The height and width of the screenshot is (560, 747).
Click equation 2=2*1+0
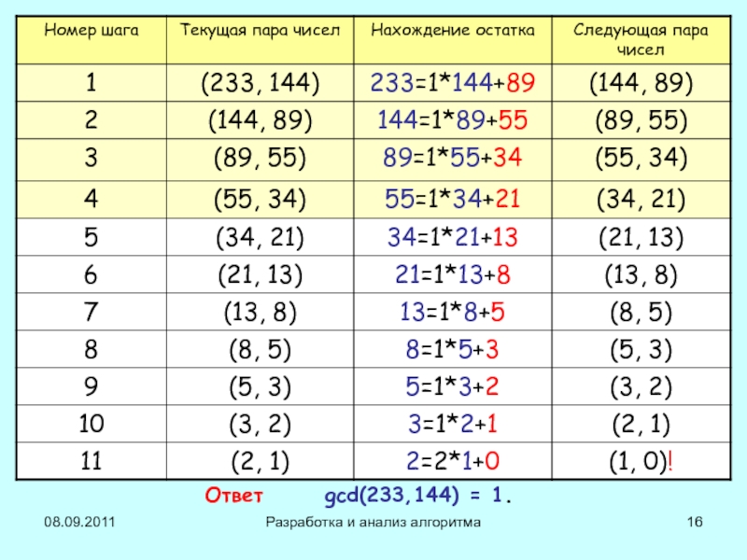pyautogui.click(x=453, y=461)
